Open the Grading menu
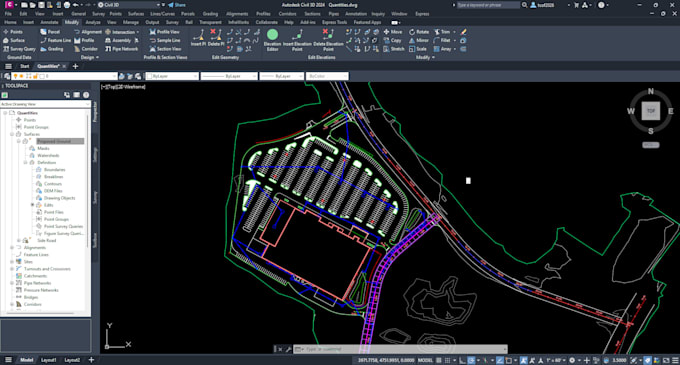Viewport: 680px width, 365px height. [x=210, y=14]
